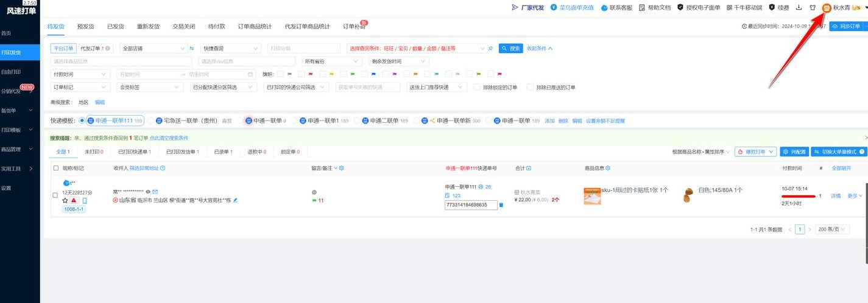
Task: Open 200 条/页 page size dropdown
Action: point(833,229)
